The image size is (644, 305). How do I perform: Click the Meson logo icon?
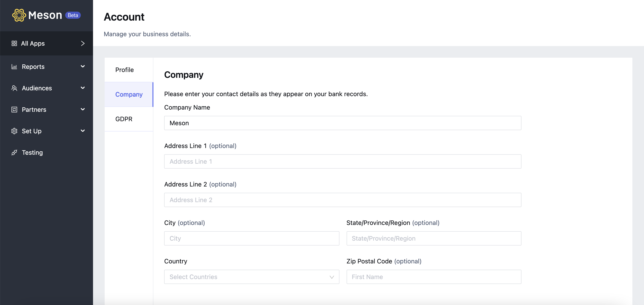click(19, 15)
